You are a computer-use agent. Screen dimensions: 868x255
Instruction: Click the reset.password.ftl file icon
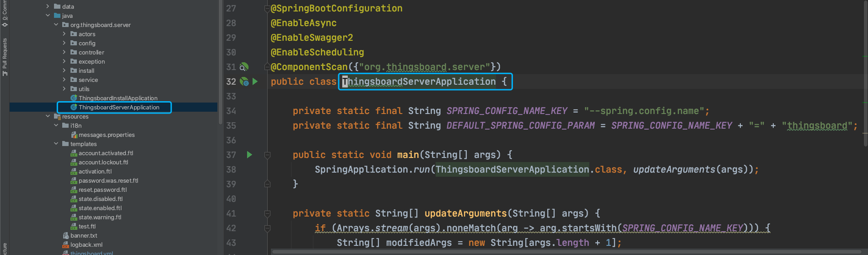tap(74, 190)
